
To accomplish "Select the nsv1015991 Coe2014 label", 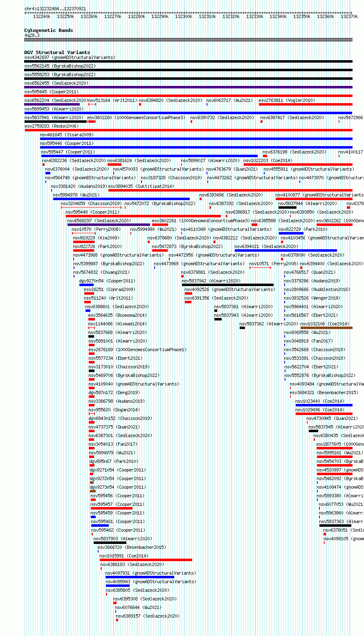I will pos(124,556).
